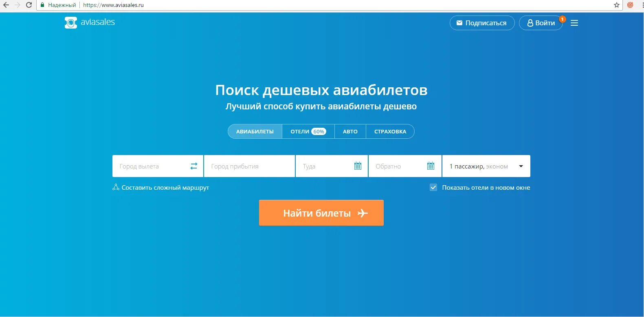Open the Chrome three-dot menu
The width and height of the screenshot is (644, 317).
click(x=642, y=5)
